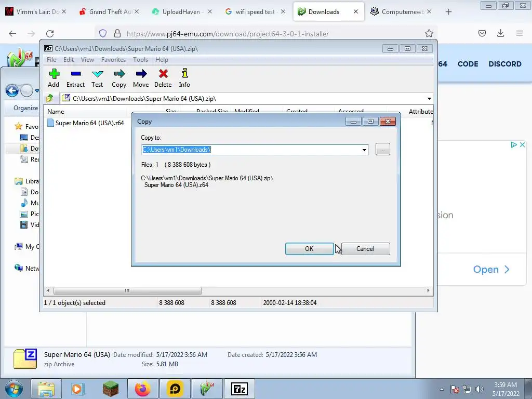Go up one folder level in 7-Zip
This screenshot has width=532, height=399.
[x=50, y=98]
